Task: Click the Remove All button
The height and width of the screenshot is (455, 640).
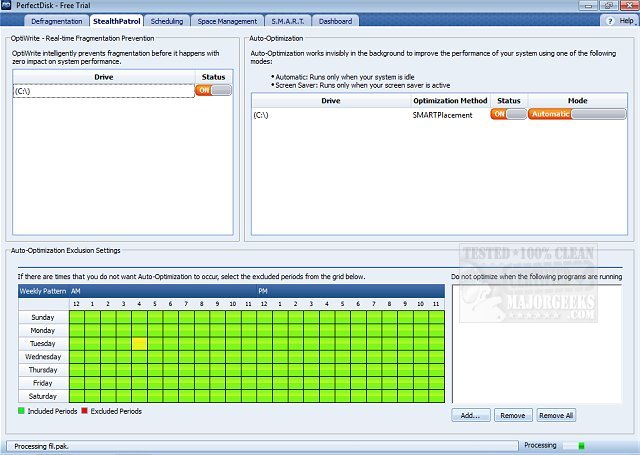Action: click(x=556, y=415)
